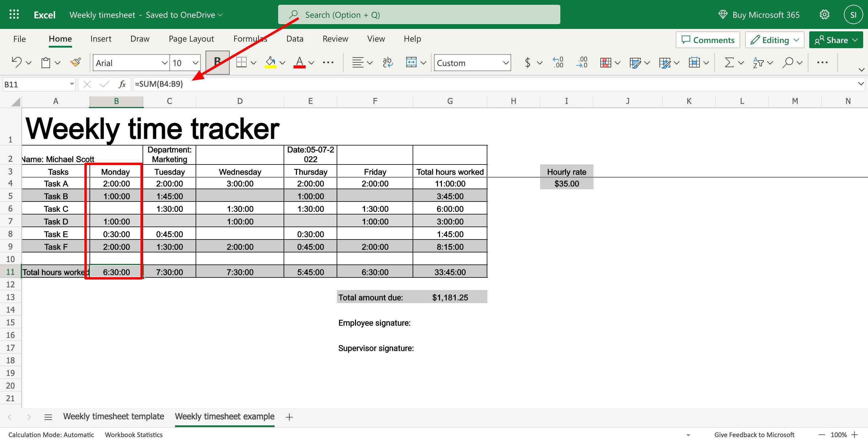The height and width of the screenshot is (441, 868).
Task: Expand the Custom number format dropdown
Action: [505, 63]
